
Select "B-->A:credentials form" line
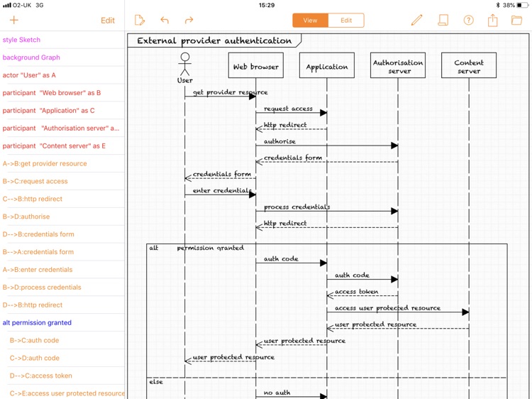[62, 251]
